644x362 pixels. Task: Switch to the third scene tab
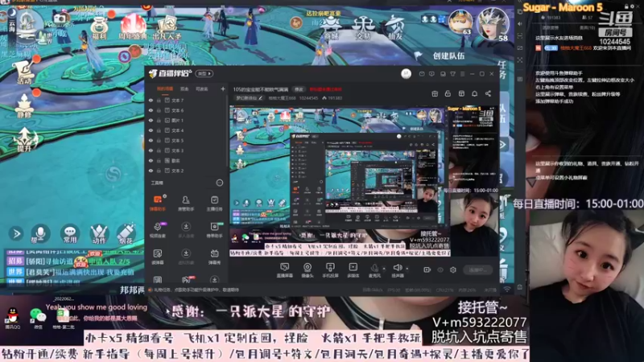pyautogui.click(x=202, y=88)
